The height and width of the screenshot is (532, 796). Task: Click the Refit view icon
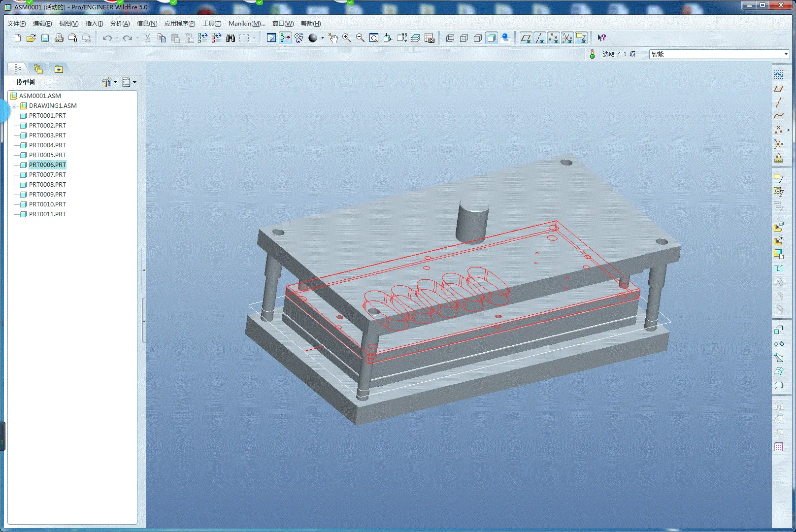click(x=374, y=38)
